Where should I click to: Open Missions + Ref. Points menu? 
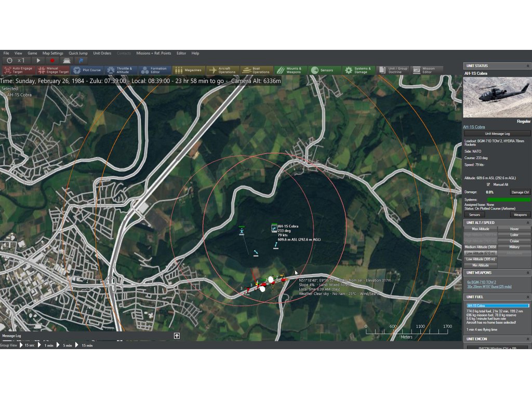click(154, 54)
